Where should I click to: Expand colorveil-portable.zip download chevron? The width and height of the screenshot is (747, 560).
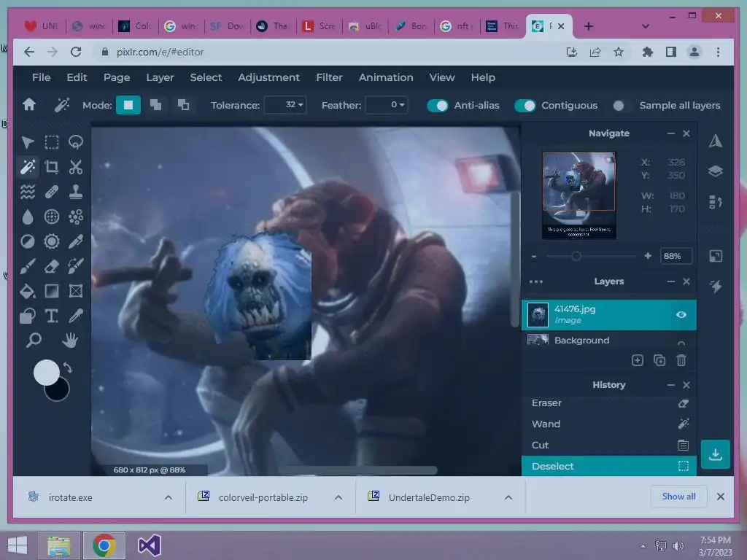(338, 497)
